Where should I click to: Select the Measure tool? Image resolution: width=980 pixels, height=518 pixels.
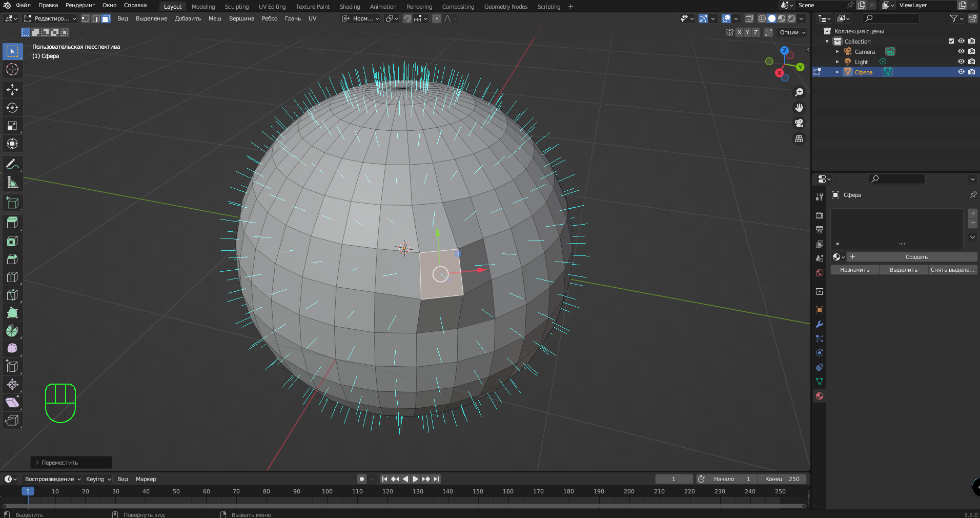pos(12,183)
